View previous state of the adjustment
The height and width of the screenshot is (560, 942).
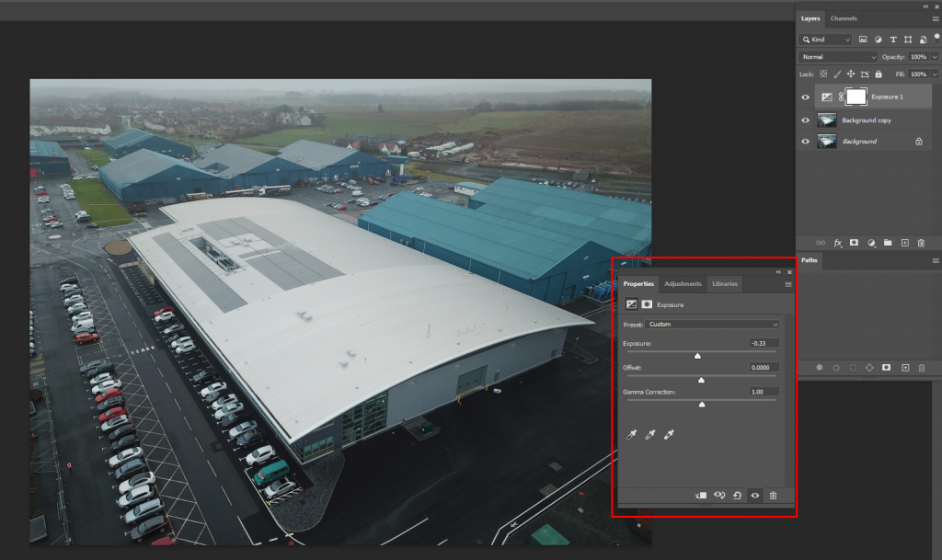click(x=719, y=496)
